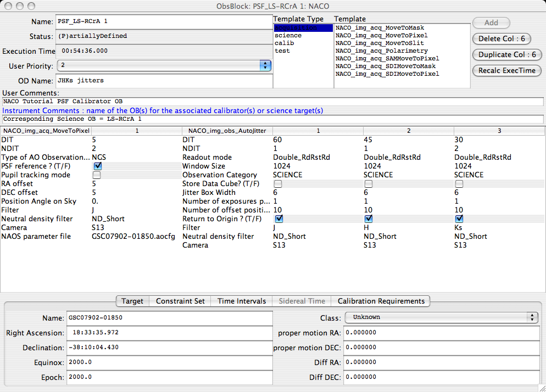Click DIT value 30 in AutoJitter column 3
Screen dimensions: 546x392
(459, 139)
